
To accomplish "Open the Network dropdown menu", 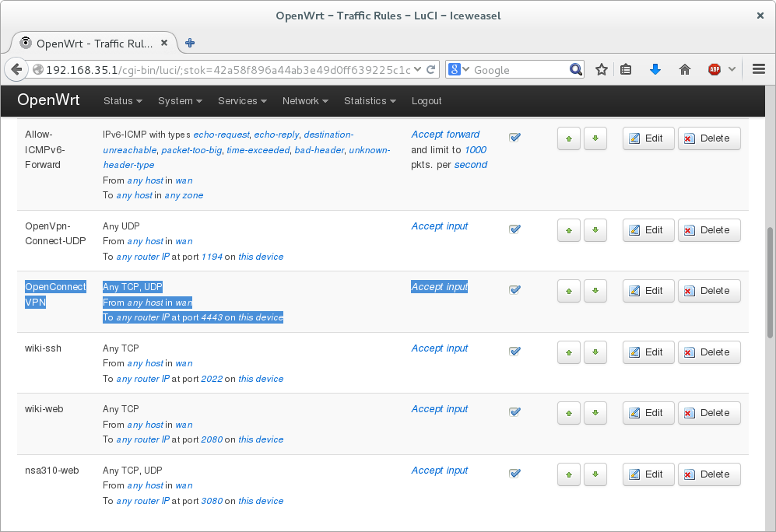I will tap(305, 101).
